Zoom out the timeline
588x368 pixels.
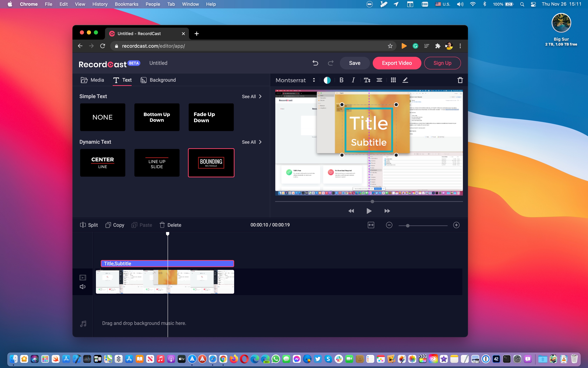click(389, 225)
